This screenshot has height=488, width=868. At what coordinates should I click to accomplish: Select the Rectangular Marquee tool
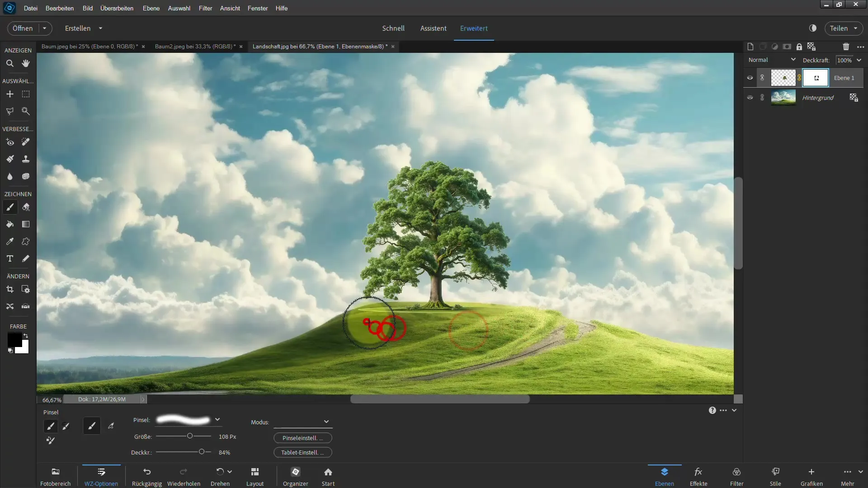click(x=26, y=94)
